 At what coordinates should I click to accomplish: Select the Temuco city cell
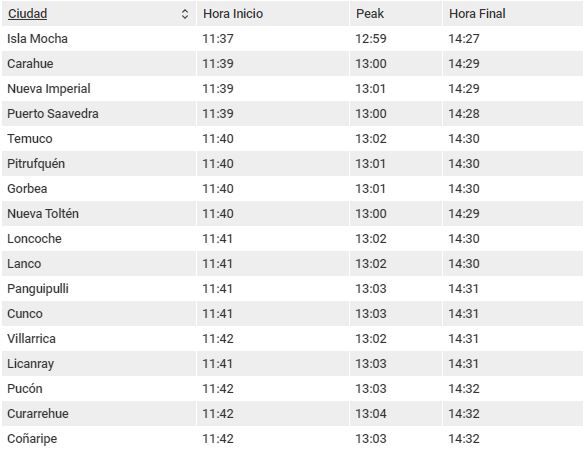99,139
